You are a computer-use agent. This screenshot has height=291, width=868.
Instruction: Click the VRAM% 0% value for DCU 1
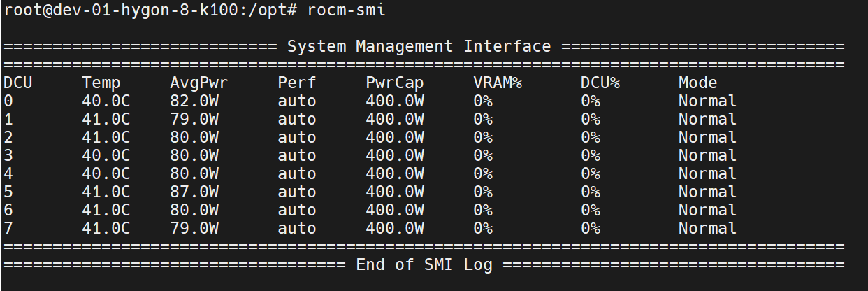(x=483, y=119)
